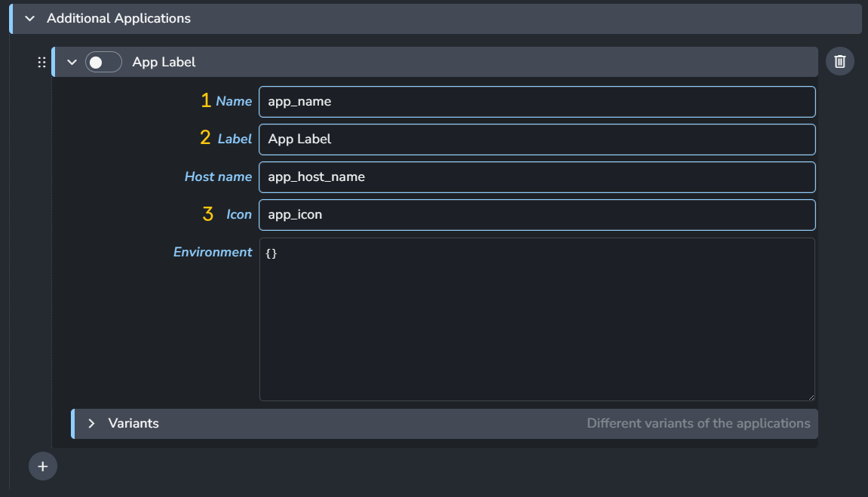Collapse the Additional Applications section chevron
Screen dimensions: 868x497
click(x=30, y=18)
